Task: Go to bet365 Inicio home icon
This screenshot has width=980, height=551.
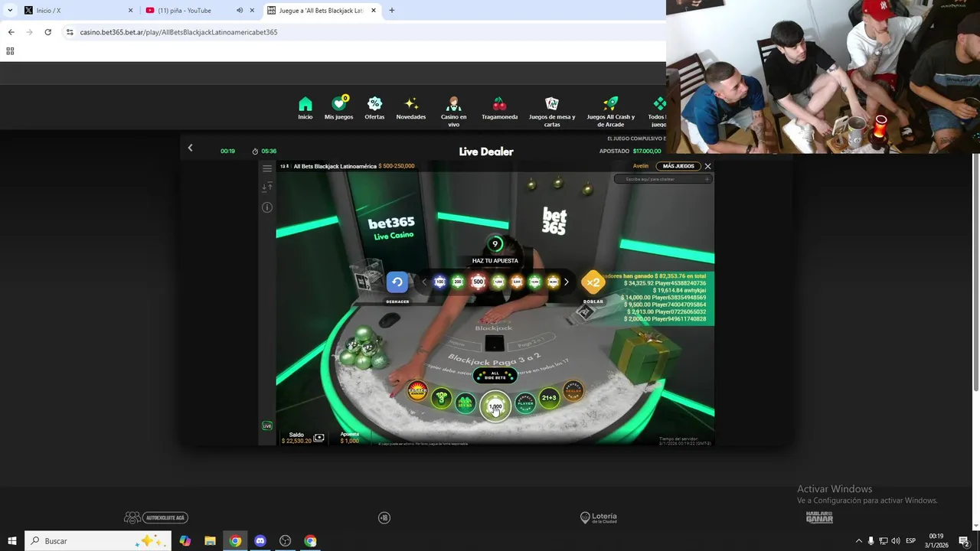Action: (x=305, y=104)
